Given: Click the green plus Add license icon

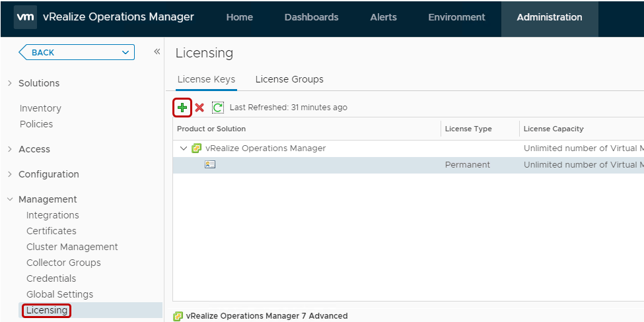Looking at the screenshot, I should [182, 108].
